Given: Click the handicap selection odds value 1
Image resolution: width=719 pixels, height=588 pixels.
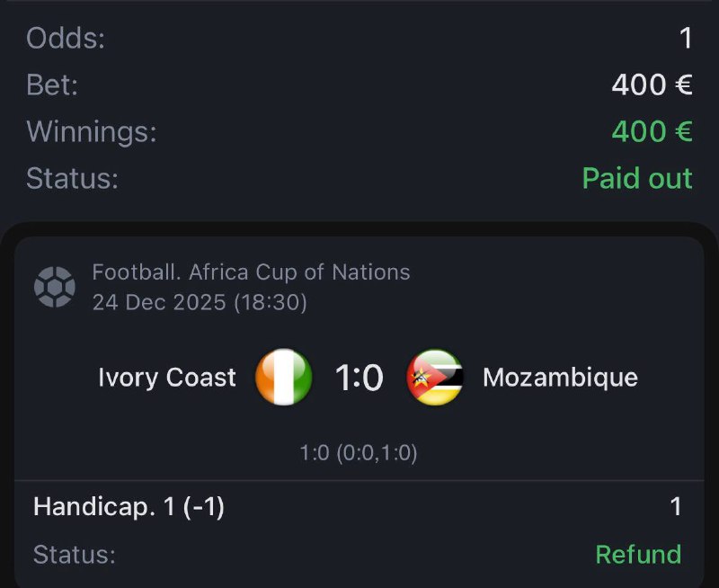Looking at the screenshot, I should tap(676, 507).
